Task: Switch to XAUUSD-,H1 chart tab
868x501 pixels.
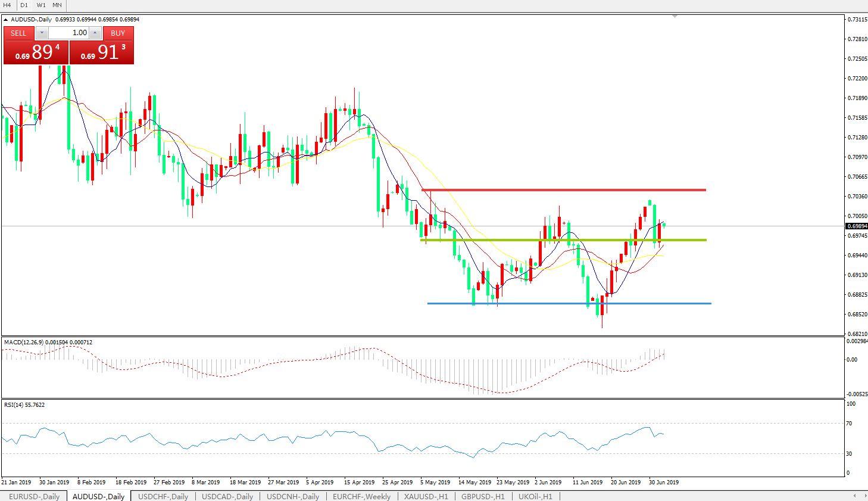Action: click(x=426, y=496)
